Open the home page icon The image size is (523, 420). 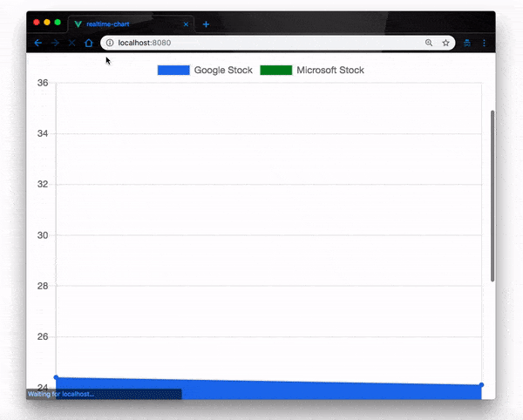tap(89, 43)
